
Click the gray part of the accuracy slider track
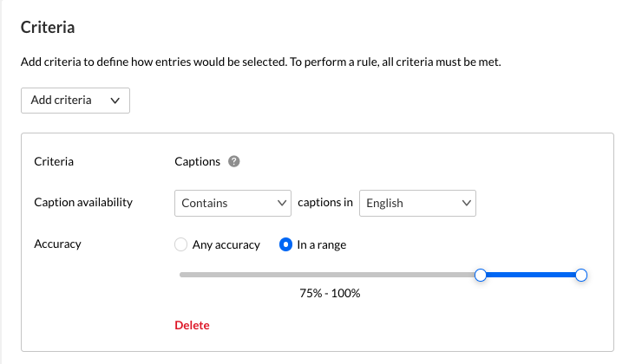(x=328, y=275)
